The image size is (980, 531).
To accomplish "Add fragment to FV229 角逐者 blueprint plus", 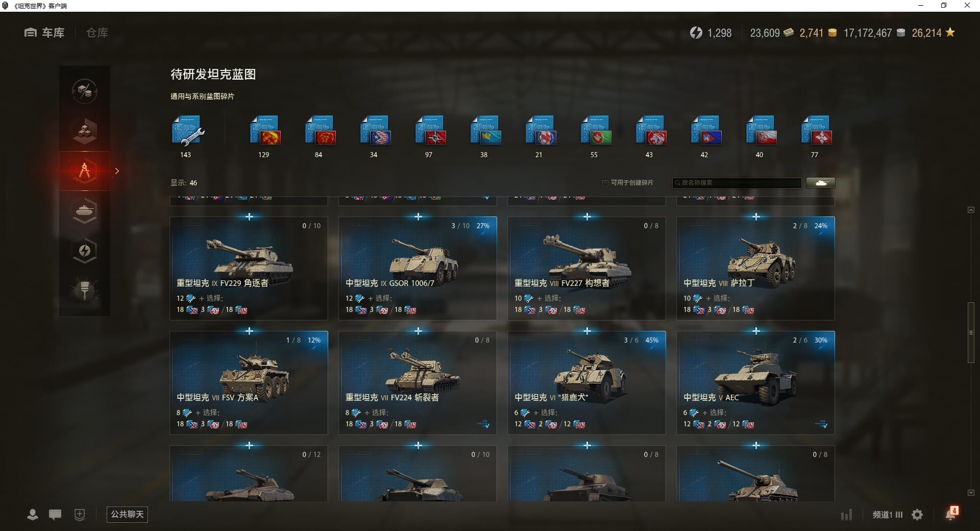I will tap(249, 217).
